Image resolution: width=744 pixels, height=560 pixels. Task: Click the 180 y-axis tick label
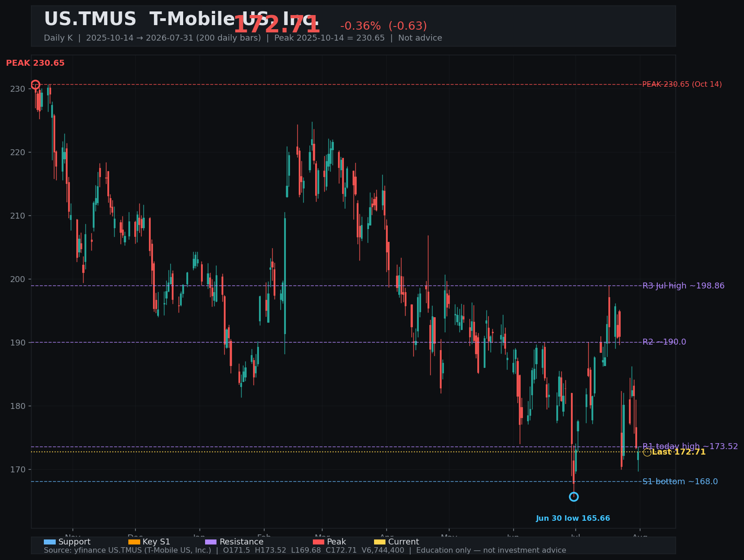point(17,406)
